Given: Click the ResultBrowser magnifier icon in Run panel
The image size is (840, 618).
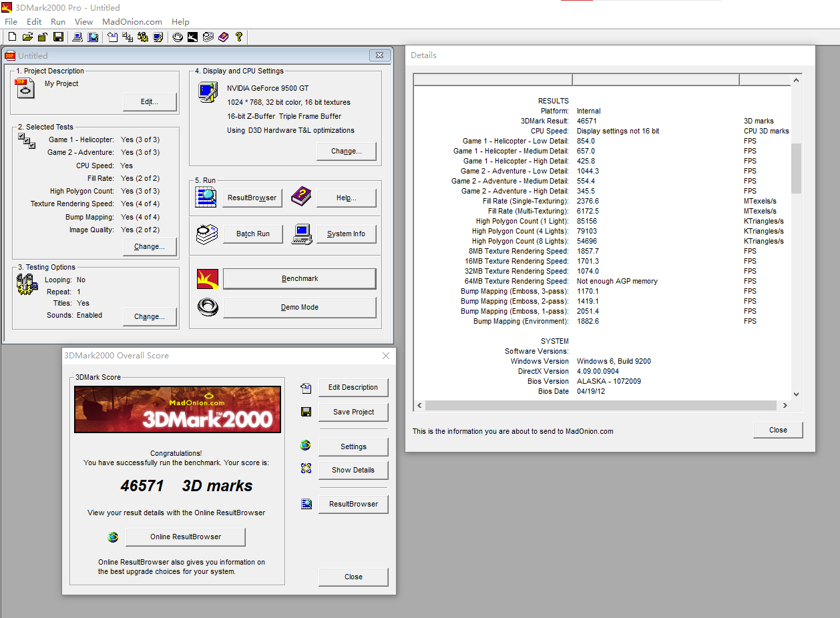Looking at the screenshot, I should (206, 197).
